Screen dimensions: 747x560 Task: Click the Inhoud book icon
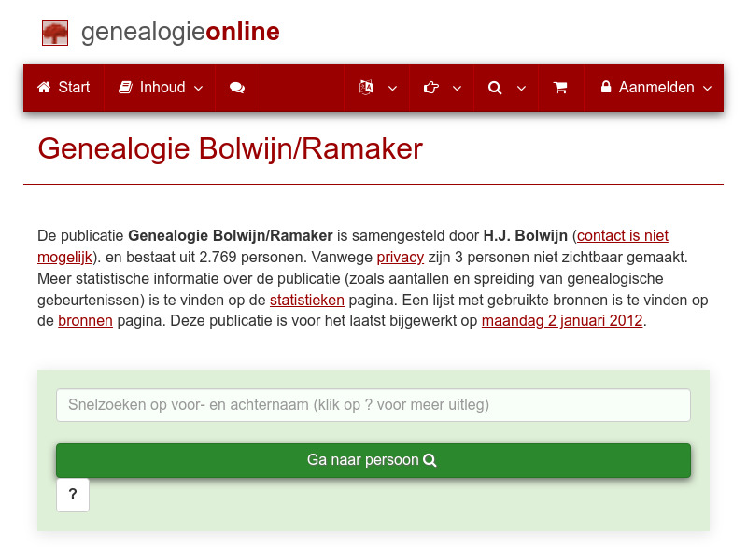click(x=125, y=88)
